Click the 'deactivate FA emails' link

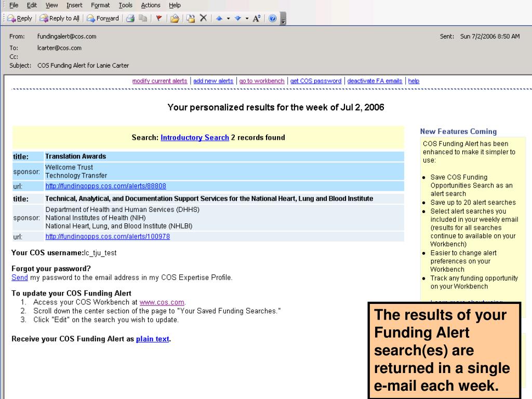coord(375,81)
